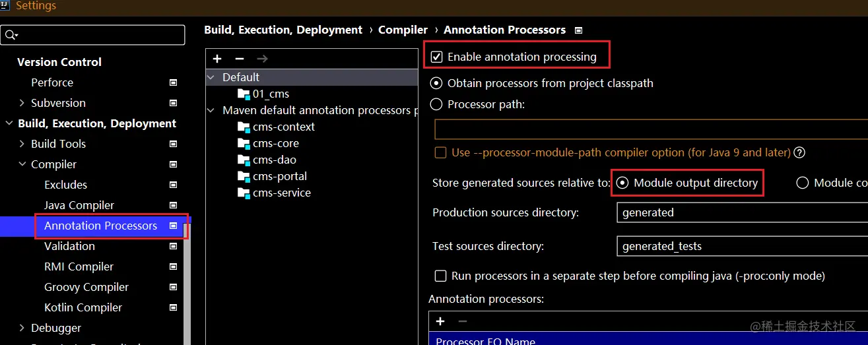Click the 01_cms module folder icon
Screen dimensions: 868x345
point(244,94)
